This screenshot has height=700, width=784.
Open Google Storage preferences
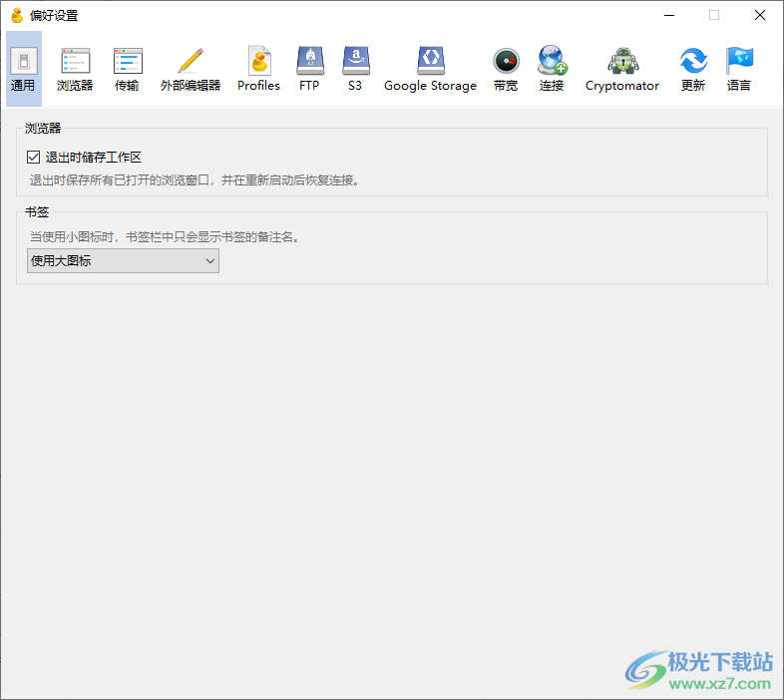431,69
